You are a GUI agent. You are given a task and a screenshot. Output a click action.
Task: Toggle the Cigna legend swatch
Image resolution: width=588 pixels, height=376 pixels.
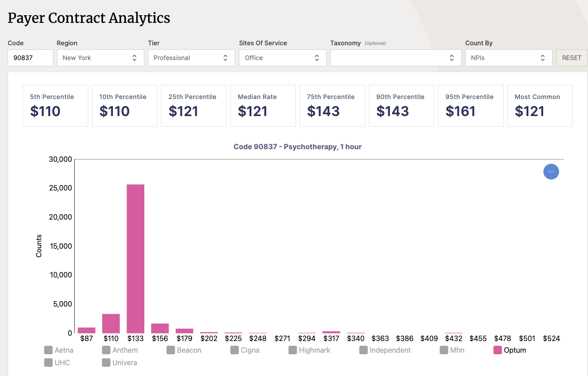(234, 350)
